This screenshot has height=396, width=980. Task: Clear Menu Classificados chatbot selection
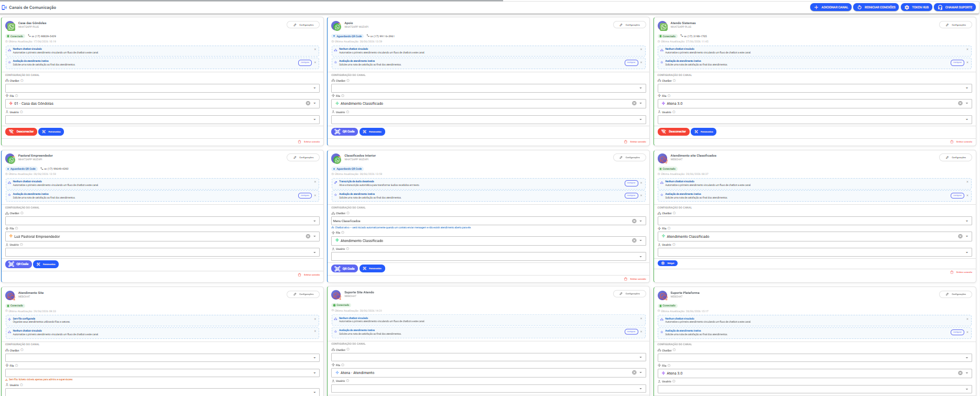(634, 221)
